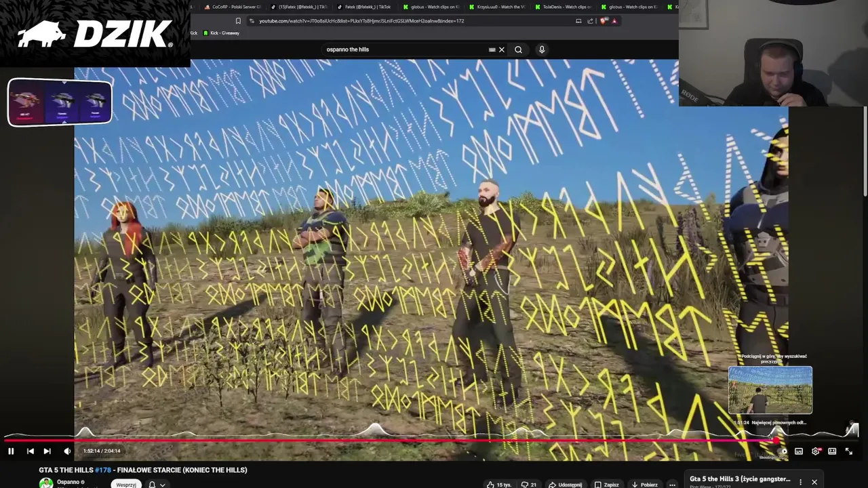Enter fullscreen mode
Viewport: 868px width, 488px height.
[848, 451]
